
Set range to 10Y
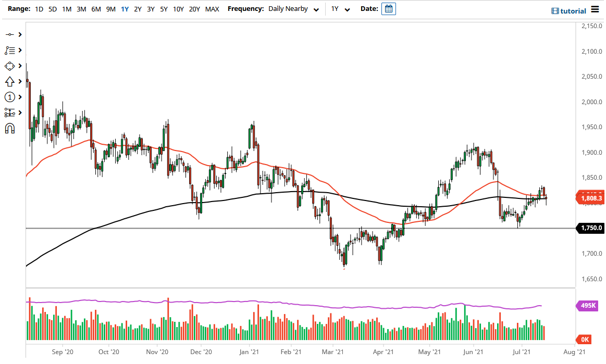coord(178,9)
